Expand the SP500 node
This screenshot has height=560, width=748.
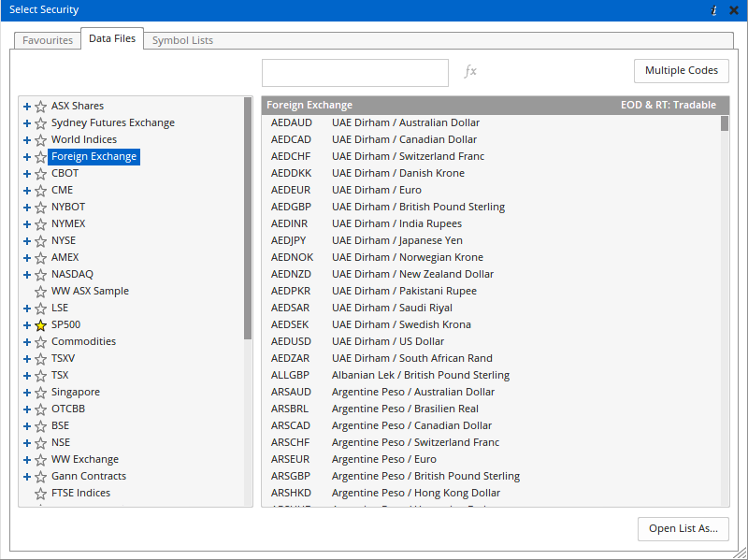click(x=27, y=324)
